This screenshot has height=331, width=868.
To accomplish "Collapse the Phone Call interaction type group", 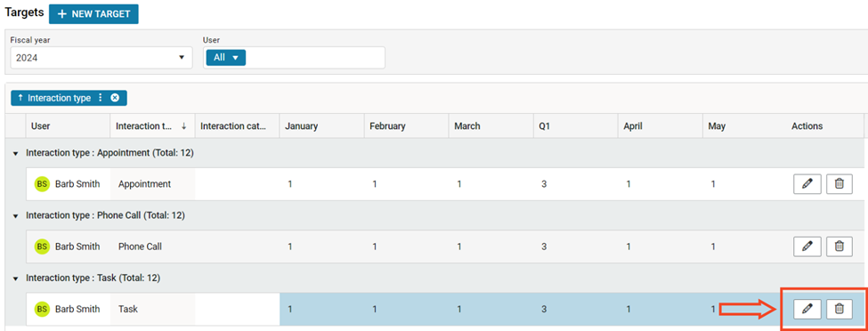I will (15, 216).
